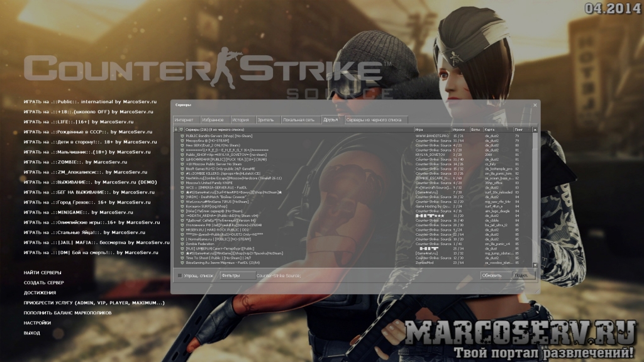The height and width of the screenshot is (362, 644).
Task: Click the shield icon next to Moscow's United Family KNIFE
Action: click(182, 182)
